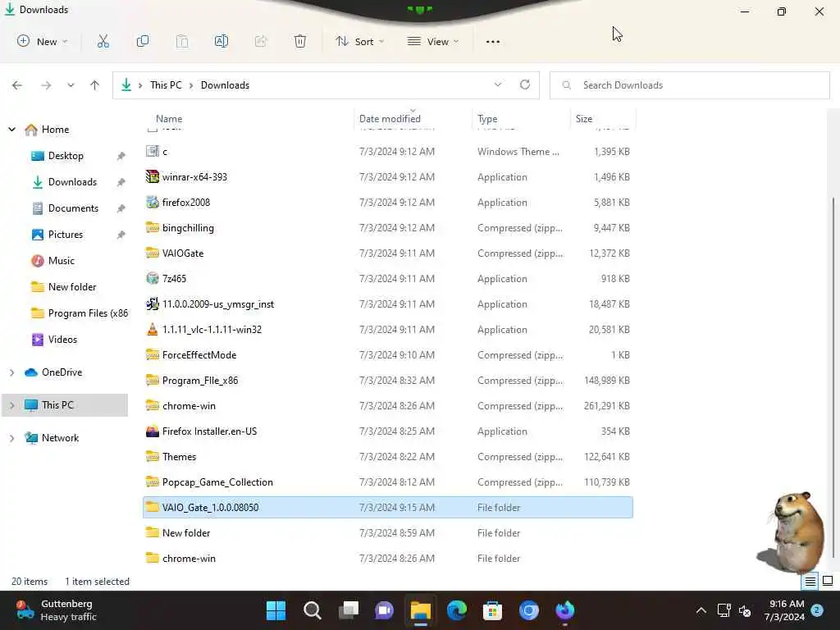
Task: Select Music in navigation pane
Action: (x=61, y=261)
